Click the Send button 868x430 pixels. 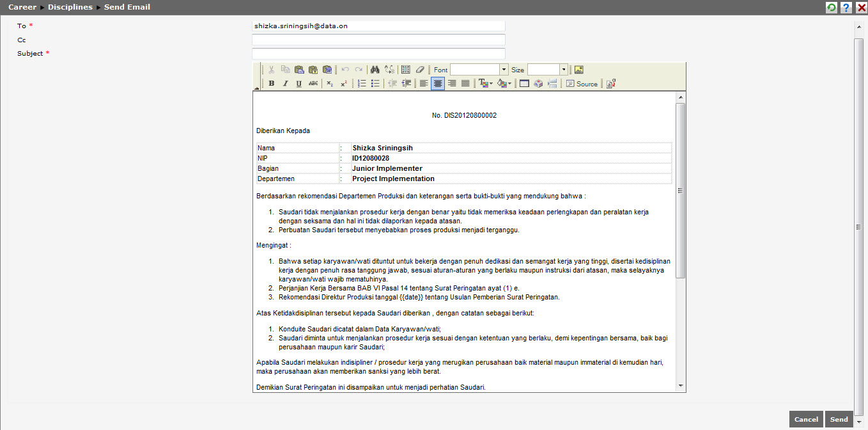tap(839, 419)
